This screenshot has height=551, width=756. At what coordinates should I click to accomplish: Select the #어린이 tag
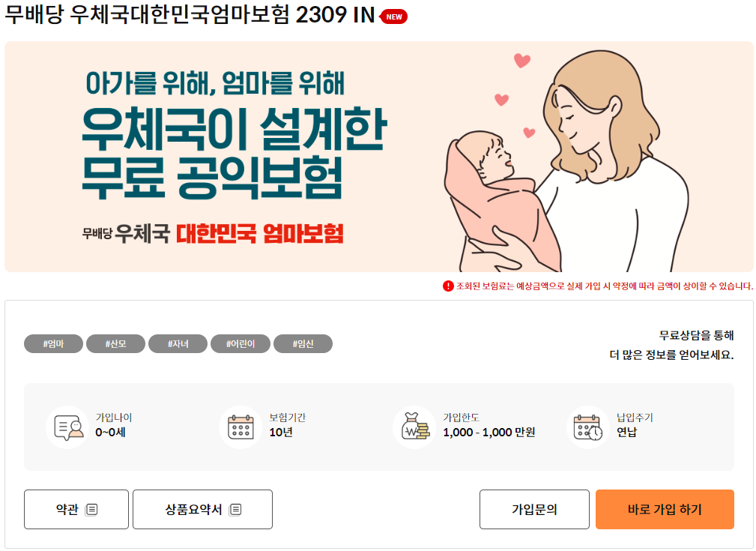pos(241,343)
